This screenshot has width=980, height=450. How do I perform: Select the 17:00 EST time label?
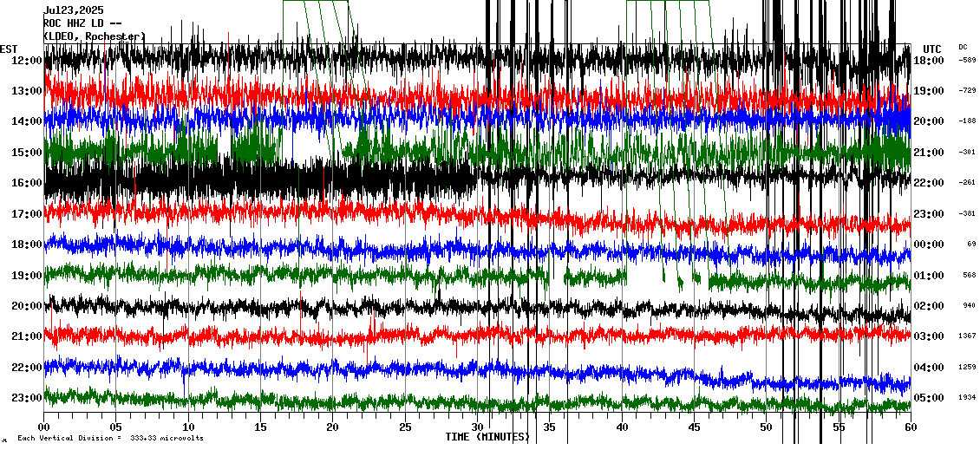pos(26,214)
